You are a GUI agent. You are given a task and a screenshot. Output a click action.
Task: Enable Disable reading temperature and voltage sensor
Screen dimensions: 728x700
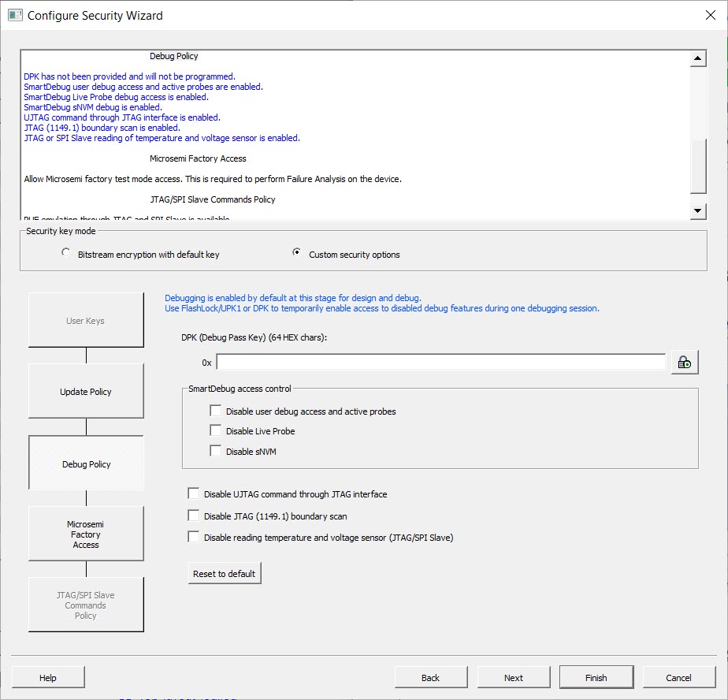(x=194, y=537)
